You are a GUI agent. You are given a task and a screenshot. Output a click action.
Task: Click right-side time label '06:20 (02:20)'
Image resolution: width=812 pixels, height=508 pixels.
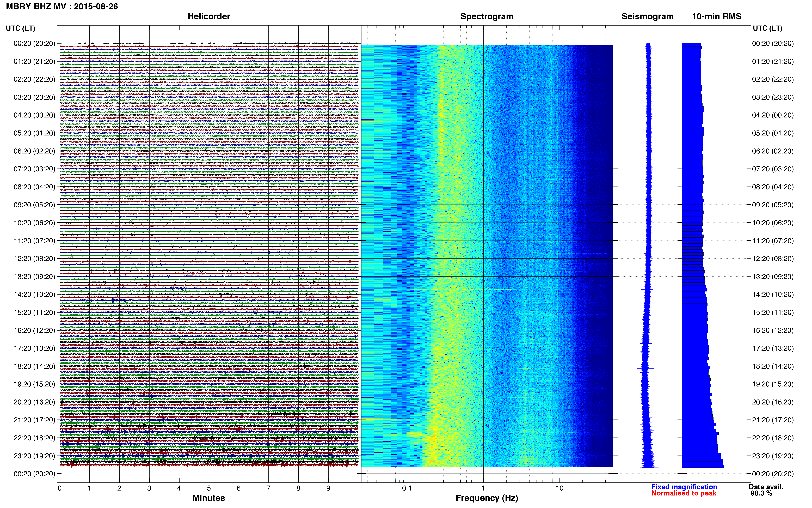tap(773, 151)
